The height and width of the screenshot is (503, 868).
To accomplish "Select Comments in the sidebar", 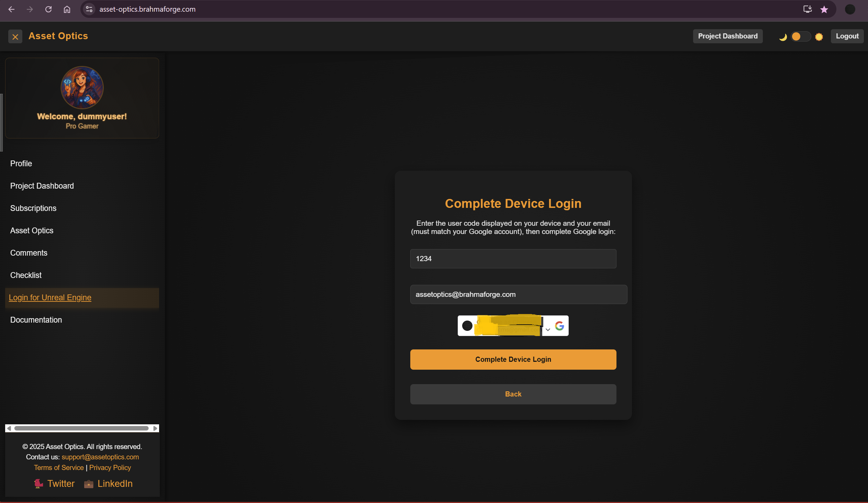I will 29,253.
